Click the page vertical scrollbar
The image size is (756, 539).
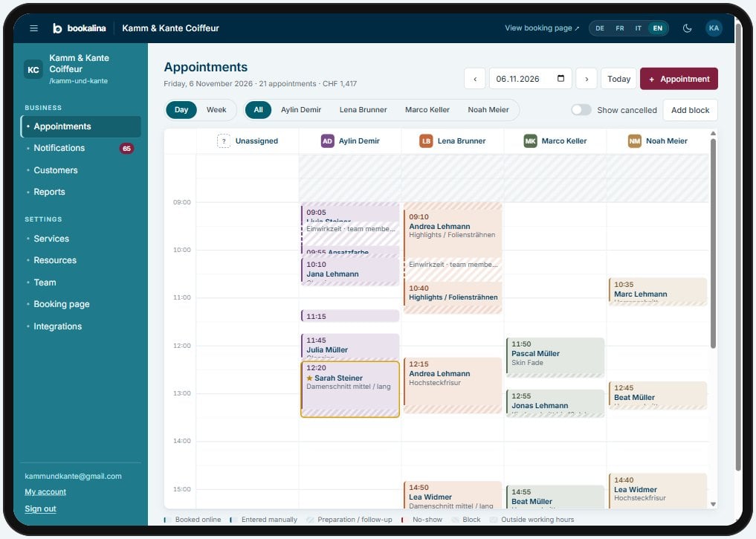(738, 246)
